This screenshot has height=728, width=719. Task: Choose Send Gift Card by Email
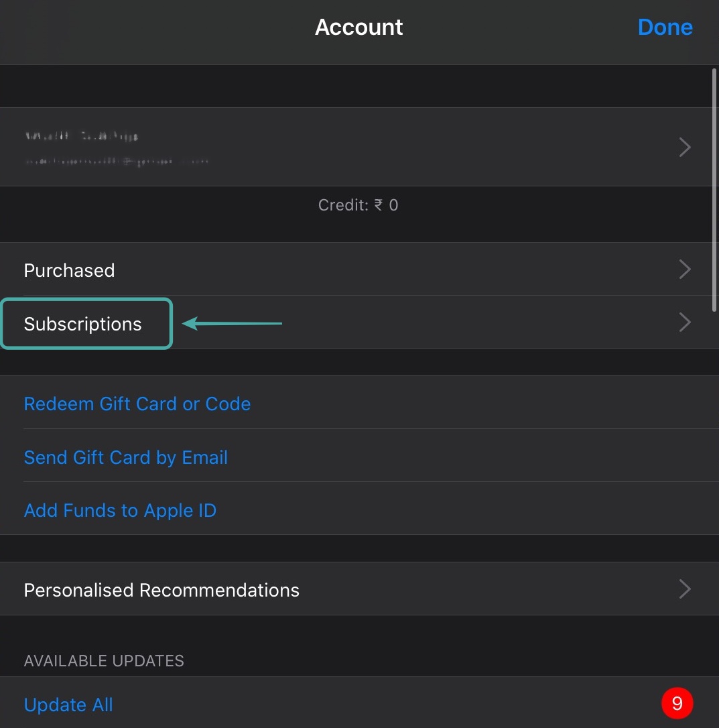(126, 457)
